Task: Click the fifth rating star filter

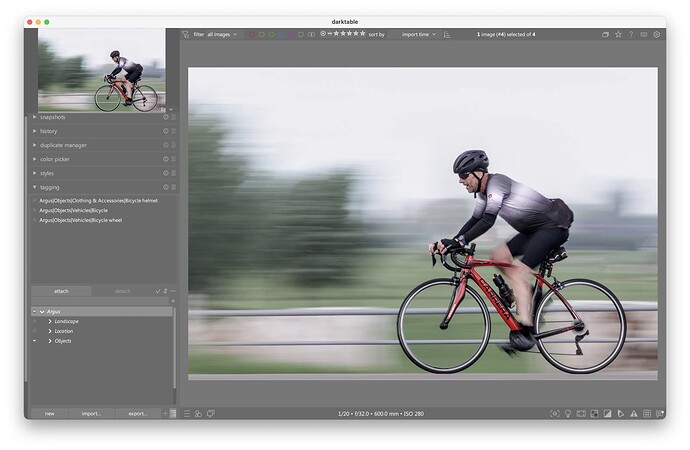Action: point(363,33)
